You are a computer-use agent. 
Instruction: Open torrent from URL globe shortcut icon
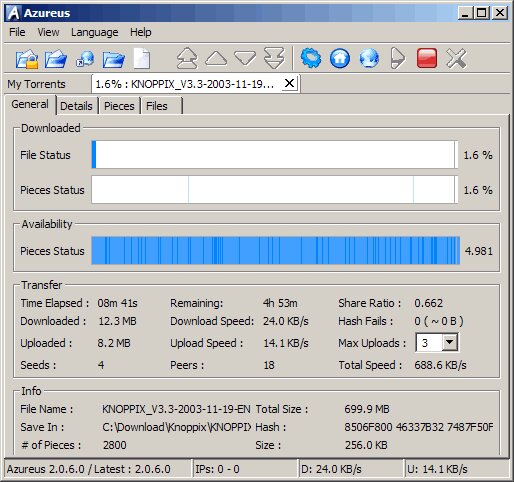(85, 59)
